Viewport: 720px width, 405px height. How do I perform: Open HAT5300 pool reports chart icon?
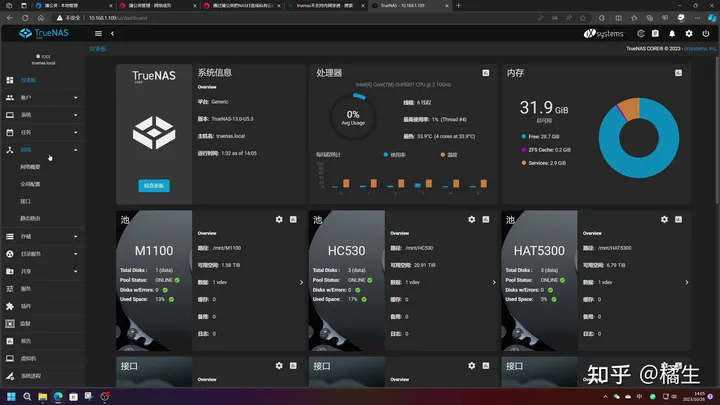point(678,219)
